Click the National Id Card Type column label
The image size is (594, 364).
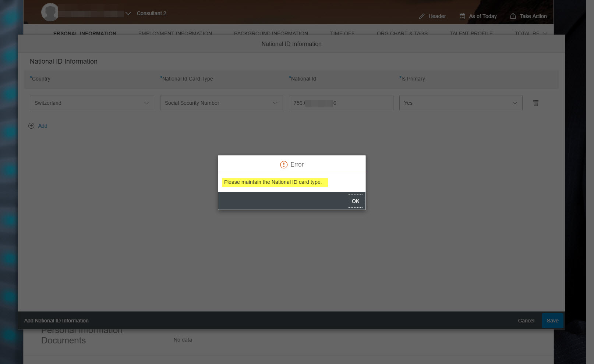(187, 79)
